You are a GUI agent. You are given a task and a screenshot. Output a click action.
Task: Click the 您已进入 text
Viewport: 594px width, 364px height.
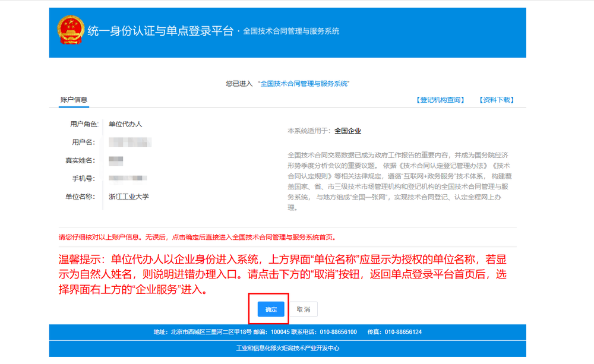tap(239, 84)
